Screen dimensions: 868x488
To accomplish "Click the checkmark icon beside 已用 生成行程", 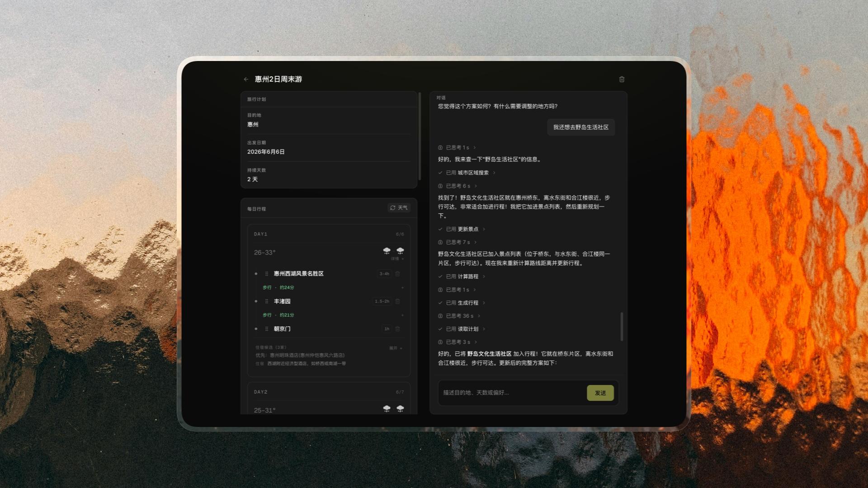I will coord(440,303).
